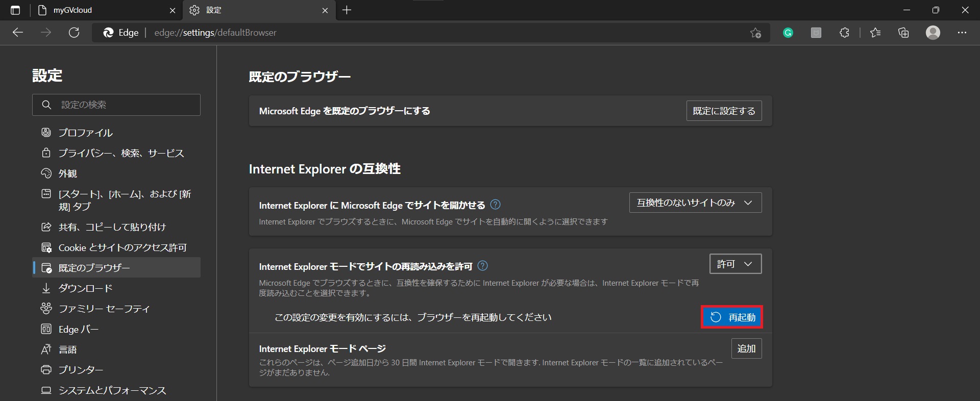
Task: Click the help icon beside 再読み込みを許可
Action: [x=482, y=266]
